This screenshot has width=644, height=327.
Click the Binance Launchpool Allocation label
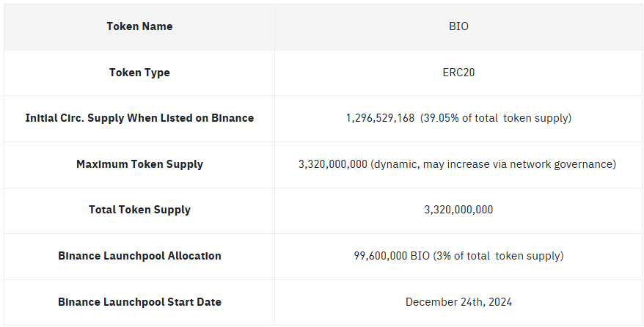tap(139, 256)
